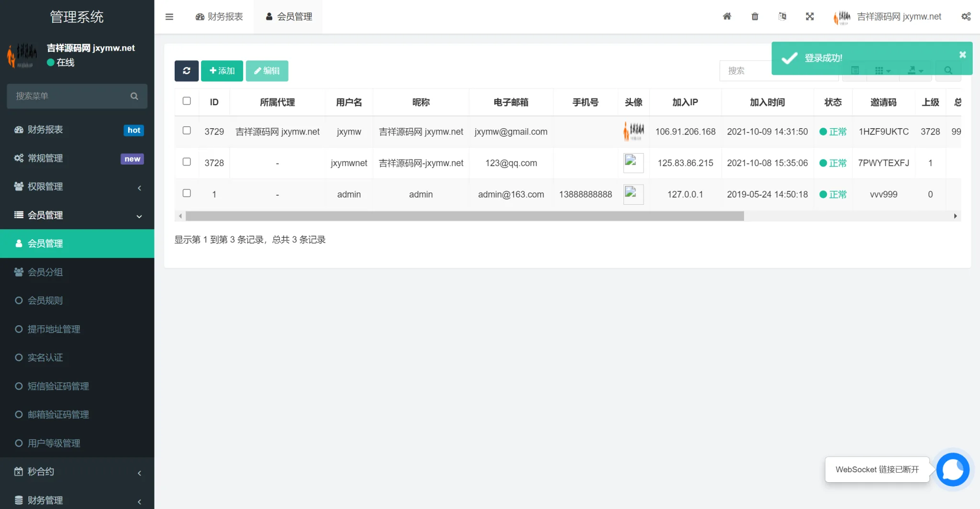Screen dimensions: 980x509
Task: Click phone number 13888888888
Action: coord(585,194)
